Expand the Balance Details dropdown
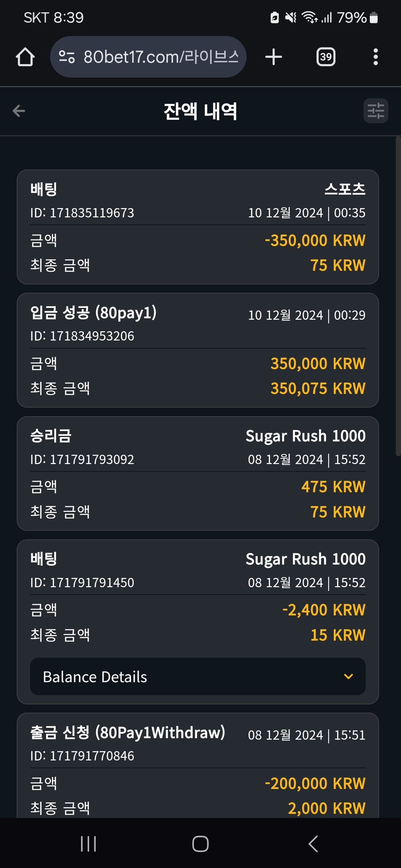 [x=198, y=677]
